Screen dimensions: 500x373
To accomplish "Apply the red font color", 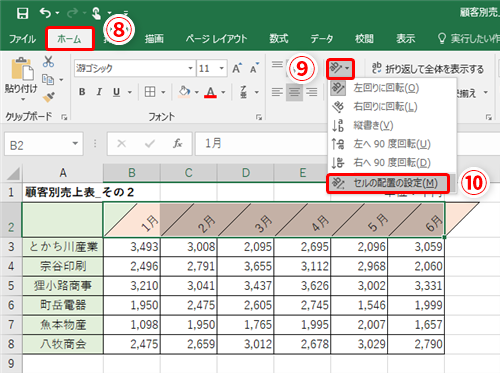I will (211, 92).
